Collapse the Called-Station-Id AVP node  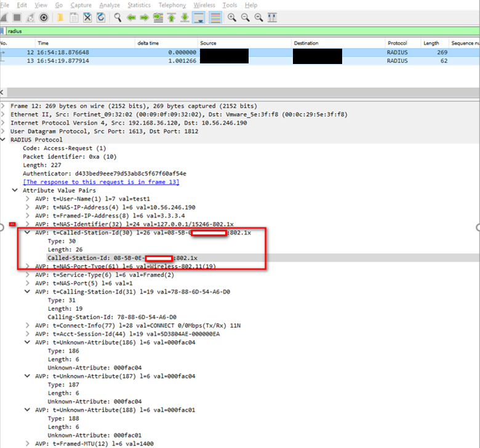click(x=28, y=233)
